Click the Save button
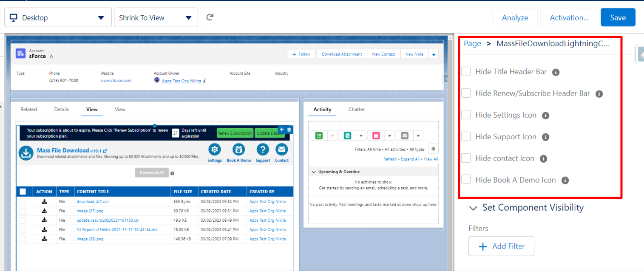This screenshot has height=271, width=644. pos(618,17)
